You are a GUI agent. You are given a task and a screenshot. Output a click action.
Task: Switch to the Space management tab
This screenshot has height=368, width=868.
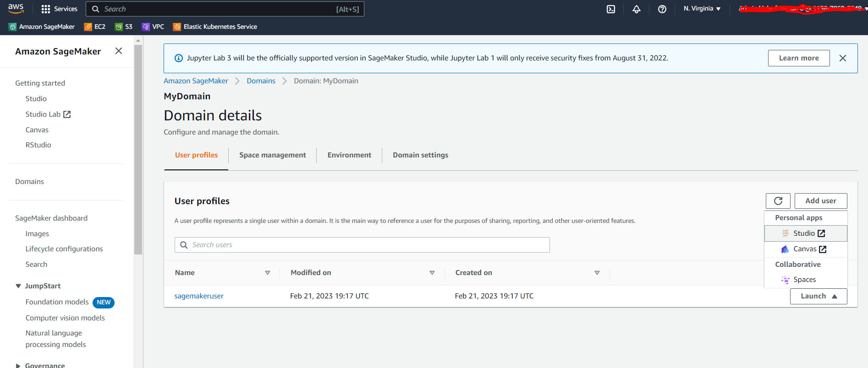coord(273,155)
